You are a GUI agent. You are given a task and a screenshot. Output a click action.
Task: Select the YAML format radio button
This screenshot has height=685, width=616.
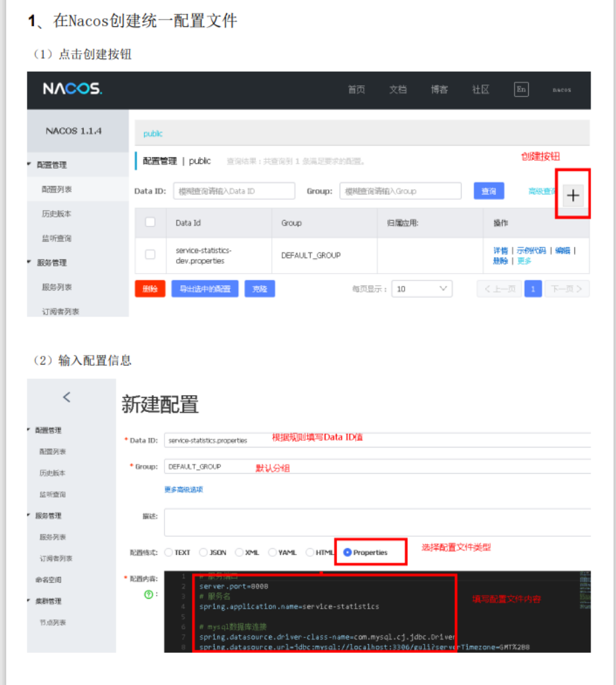point(272,552)
